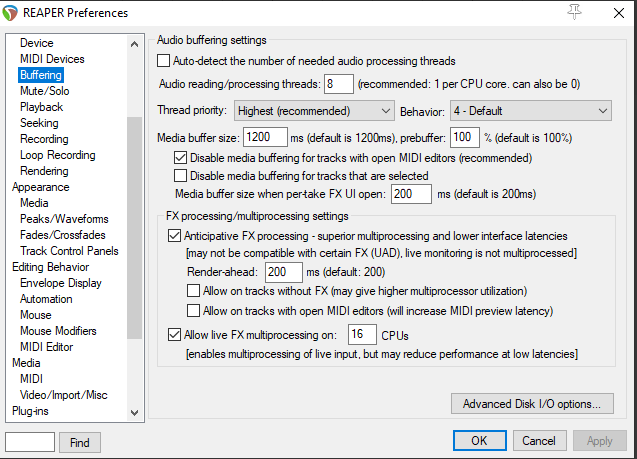Select the Appearance category
Image resolution: width=637 pixels, height=459 pixels.
pyautogui.click(x=41, y=187)
